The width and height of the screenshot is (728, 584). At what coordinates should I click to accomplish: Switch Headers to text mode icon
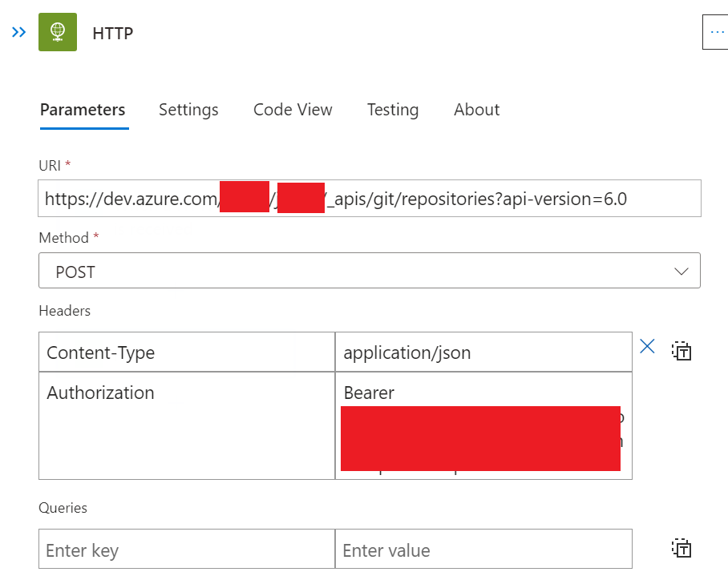tap(681, 351)
